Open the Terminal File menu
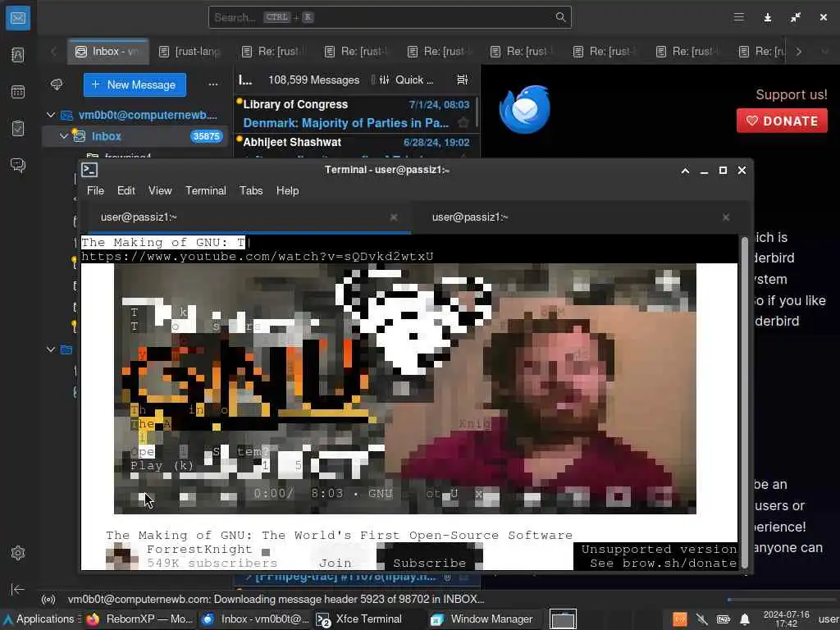 pos(95,190)
